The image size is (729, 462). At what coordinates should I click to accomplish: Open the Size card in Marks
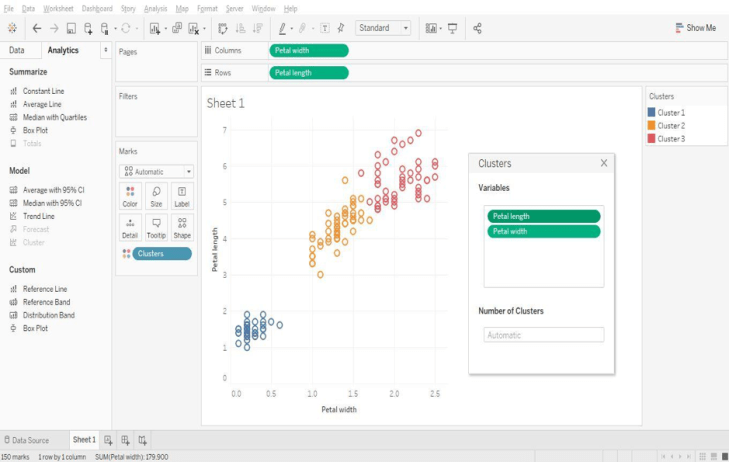point(156,195)
